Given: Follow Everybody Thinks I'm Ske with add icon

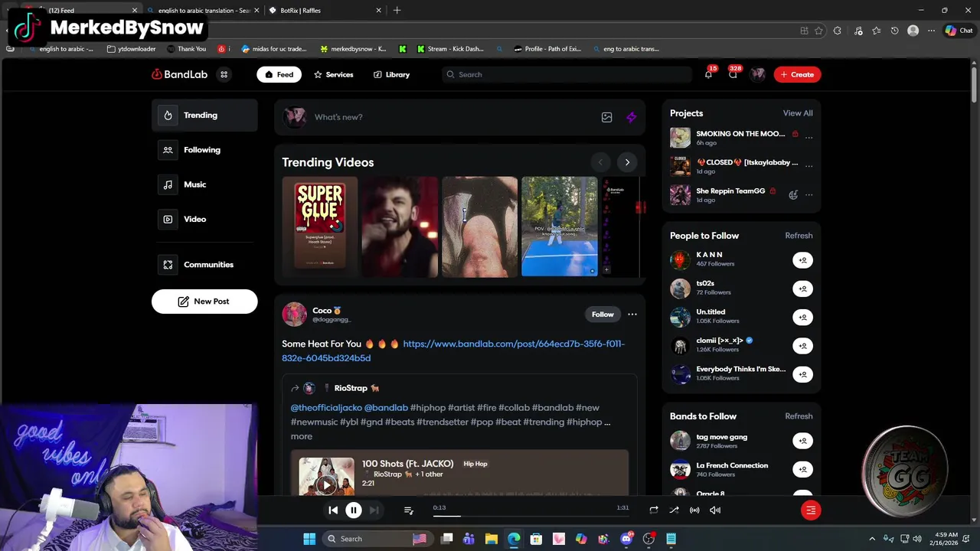Looking at the screenshot, I should (x=802, y=374).
